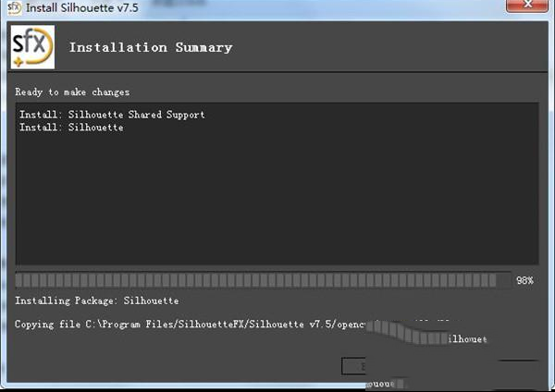This screenshot has height=392, width=555.
Task: Click the Installing Package: Silhouette status text
Action: [x=97, y=301]
